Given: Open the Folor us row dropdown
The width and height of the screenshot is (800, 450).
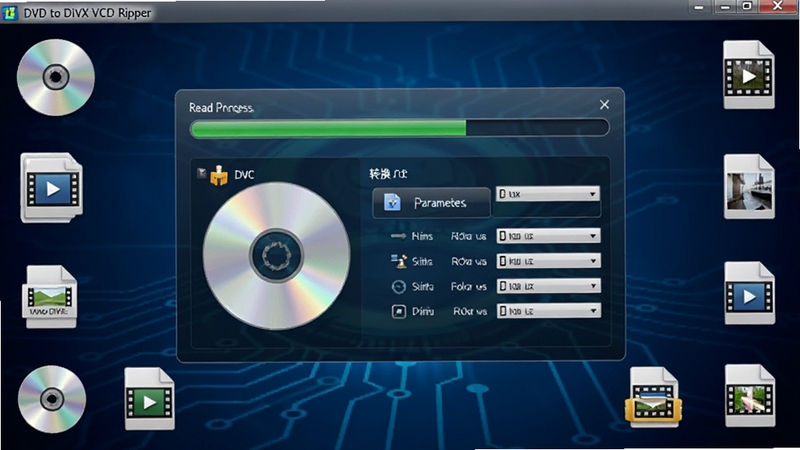Looking at the screenshot, I should 548,286.
